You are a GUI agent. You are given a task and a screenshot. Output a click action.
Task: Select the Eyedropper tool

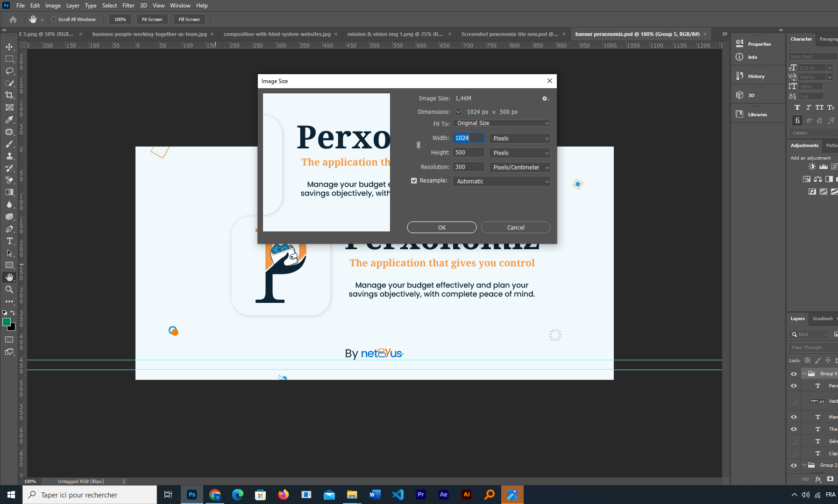pyautogui.click(x=9, y=119)
